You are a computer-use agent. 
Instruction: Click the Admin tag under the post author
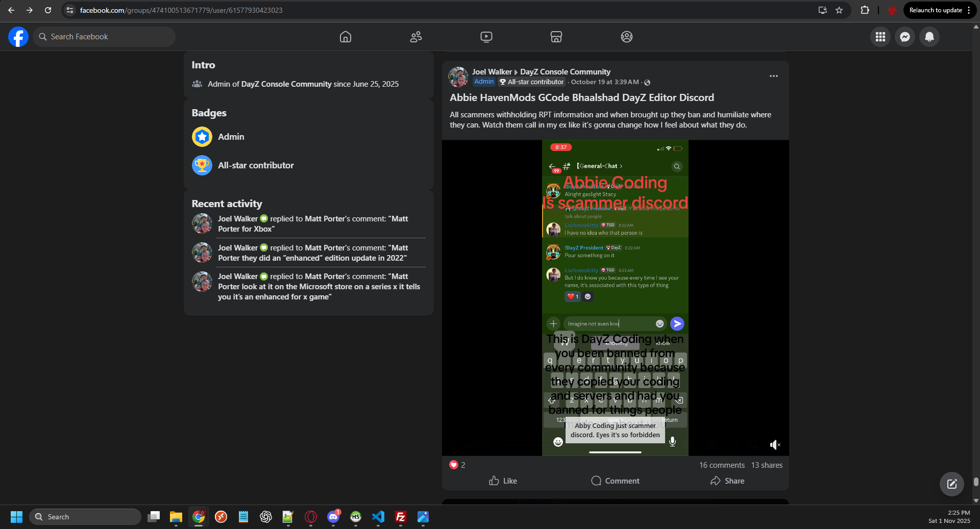pos(484,82)
